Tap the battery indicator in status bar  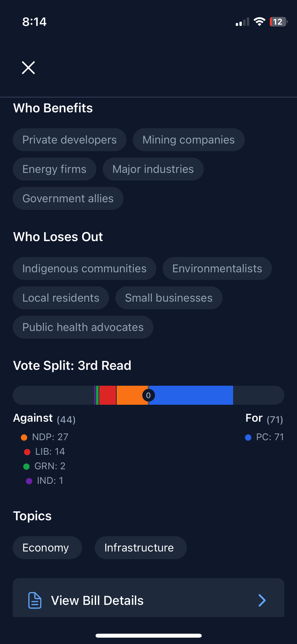(x=278, y=22)
